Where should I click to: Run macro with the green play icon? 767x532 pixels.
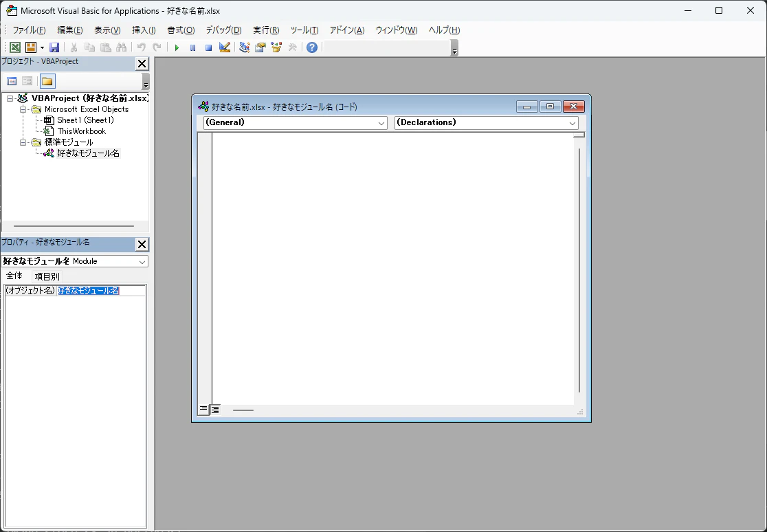(177, 47)
